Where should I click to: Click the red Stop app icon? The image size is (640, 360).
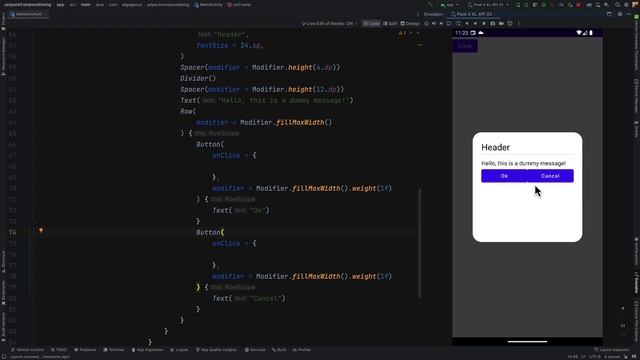pyautogui.click(x=578, y=5)
